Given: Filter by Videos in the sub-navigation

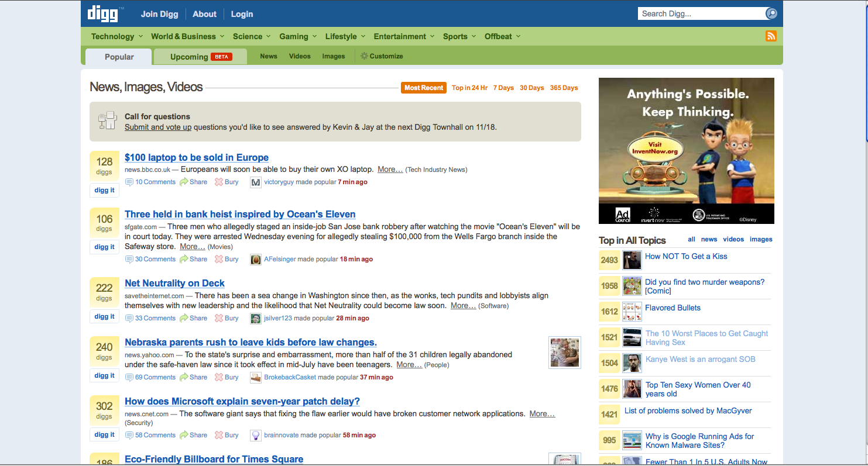Looking at the screenshot, I should 300,56.
